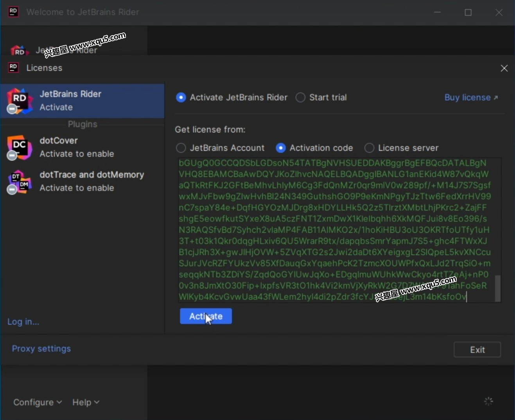This screenshot has width=515, height=420.
Task: Click the Log in... link
Action: click(x=23, y=322)
